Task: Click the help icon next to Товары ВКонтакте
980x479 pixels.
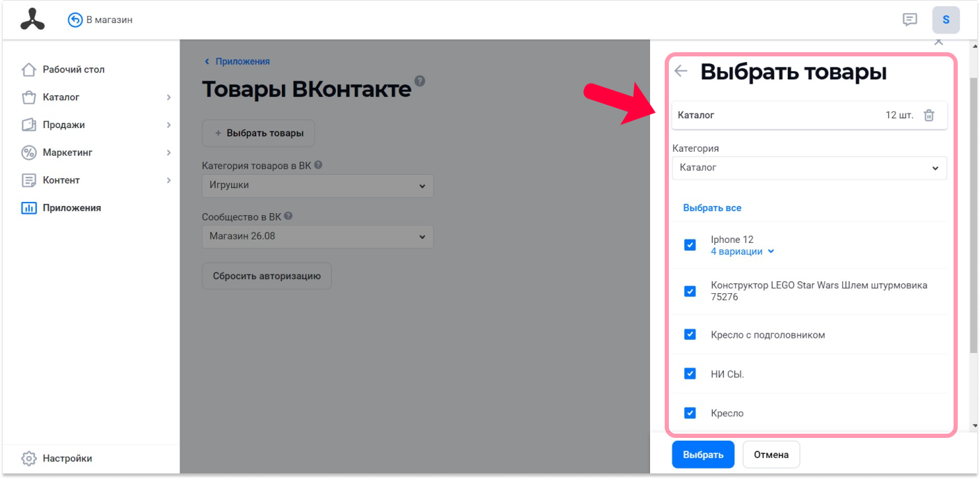Action: click(x=419, y=81)
